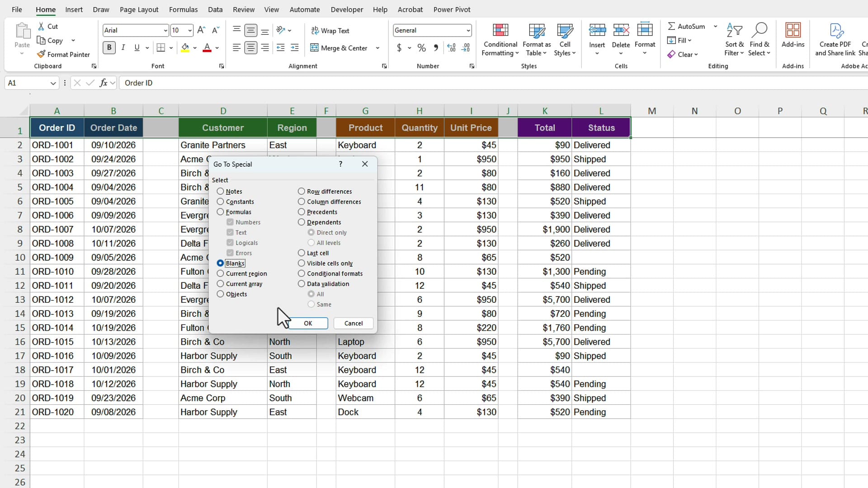The image size is (868, 488).
Task: Open Sort & Filter options
Action: pyautogui.click(x=734, y=40)
